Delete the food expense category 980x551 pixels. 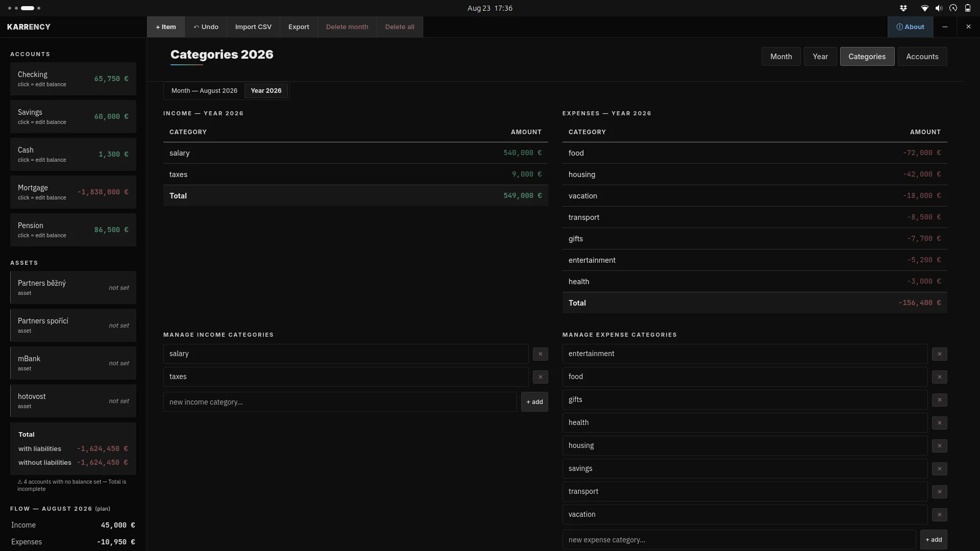pos(939,377)
